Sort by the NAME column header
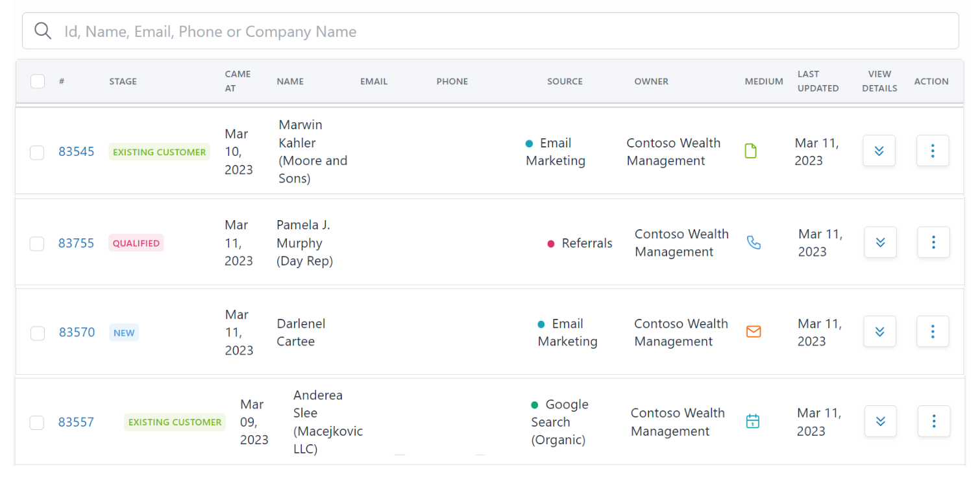Screen dimensions: 980x478 click(x=290, y=81)
